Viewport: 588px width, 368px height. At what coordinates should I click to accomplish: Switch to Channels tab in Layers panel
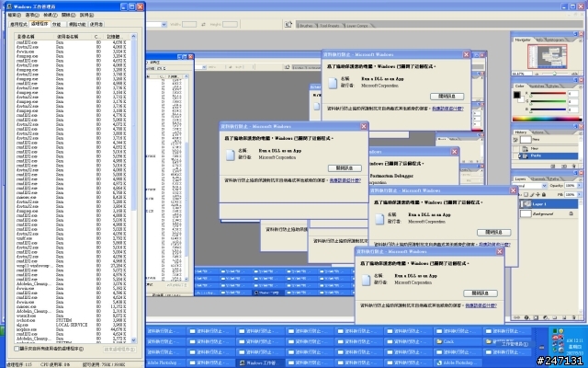[x=538, y=178]
